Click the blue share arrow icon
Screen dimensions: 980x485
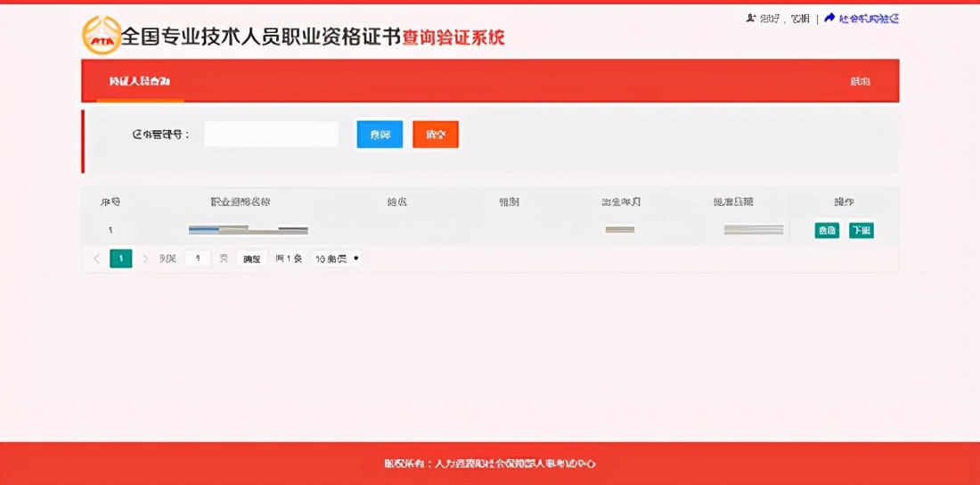[829, 18]
